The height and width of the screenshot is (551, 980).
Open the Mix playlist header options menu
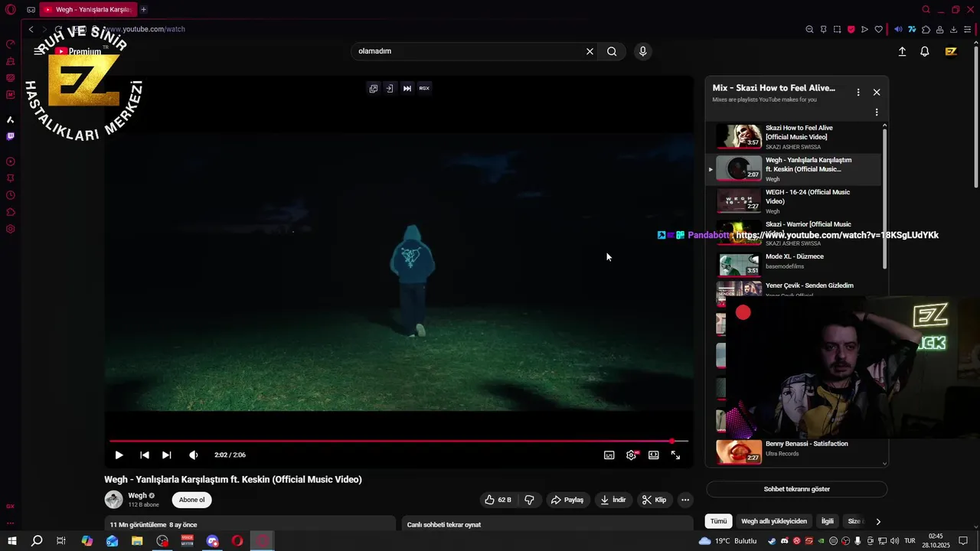(x=857, y=92)
